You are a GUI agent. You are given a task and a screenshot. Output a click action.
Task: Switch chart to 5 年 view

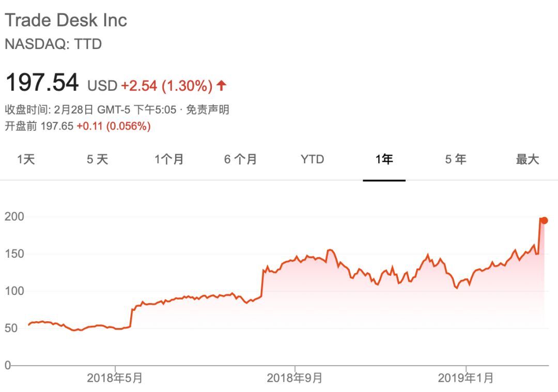tap(456, 159)
